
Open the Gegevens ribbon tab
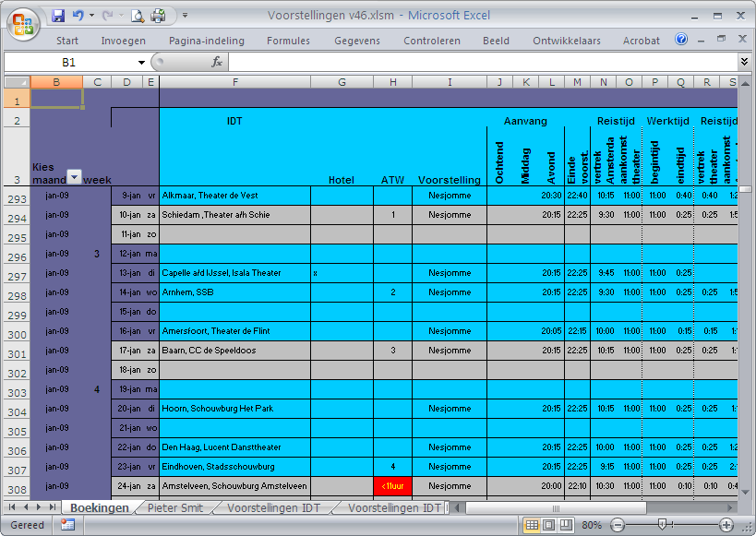coord(357,41)
